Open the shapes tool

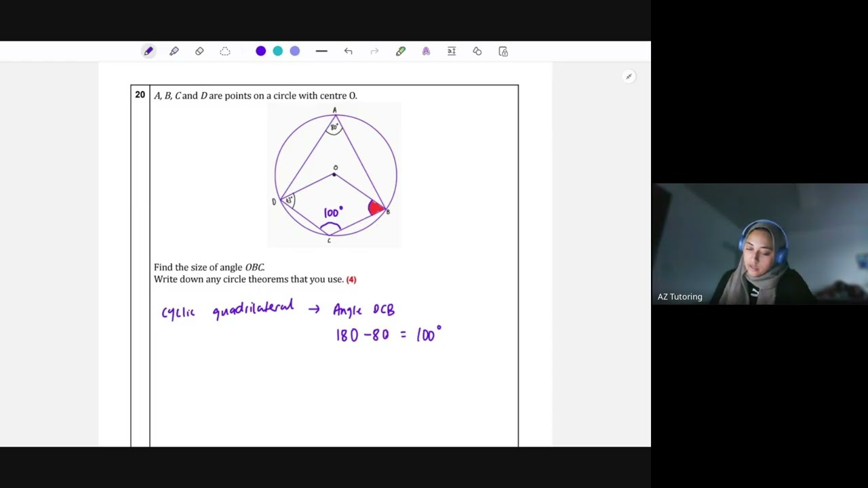[x=477, y=52]
